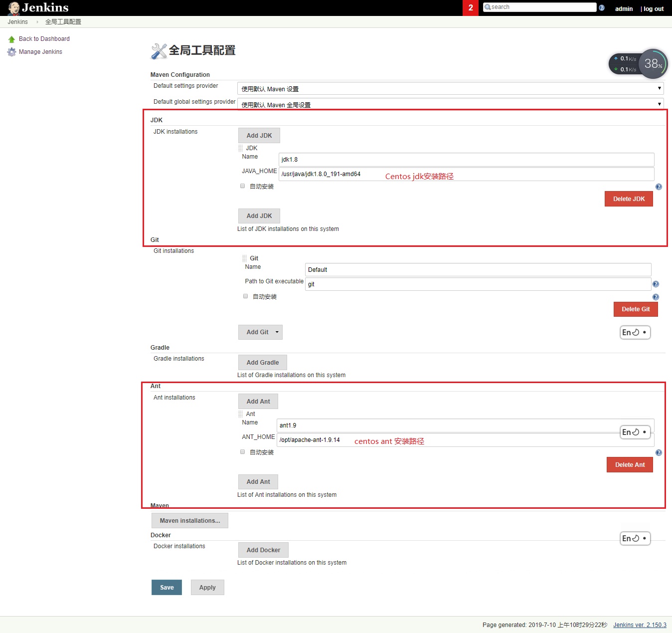Click the 全局工具配置 breadcrumb item

click(x=63, y=22)
